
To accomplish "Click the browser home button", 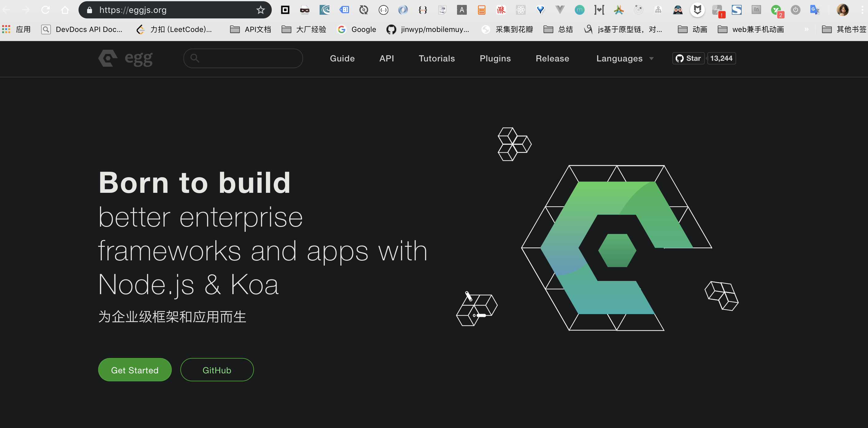I will coord(65,10).
